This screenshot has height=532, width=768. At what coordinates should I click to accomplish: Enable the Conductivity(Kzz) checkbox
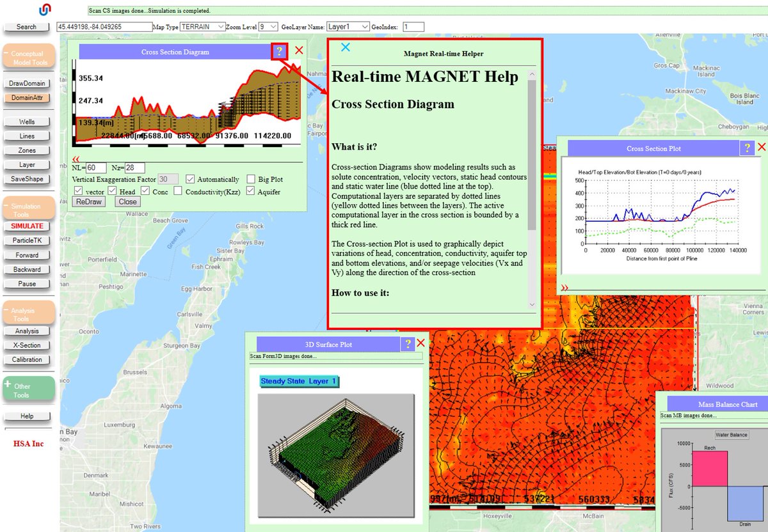(178, 191)
